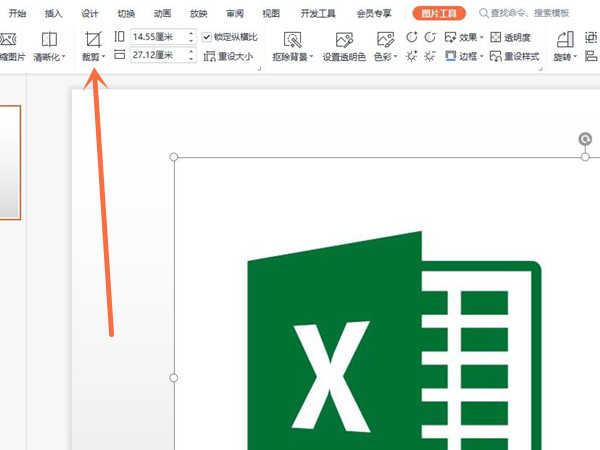
Task: Click the Set Transparent Color (设置透明色) icon
Action: click(x=344, y=40)
